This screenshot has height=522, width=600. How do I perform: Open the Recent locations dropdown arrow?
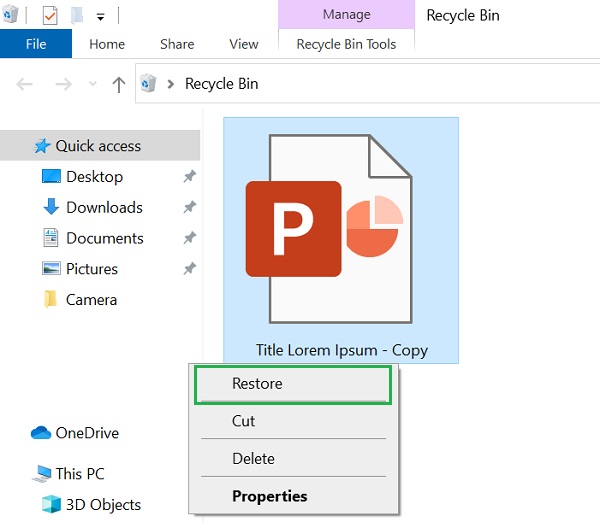click(x=93, y=83)
